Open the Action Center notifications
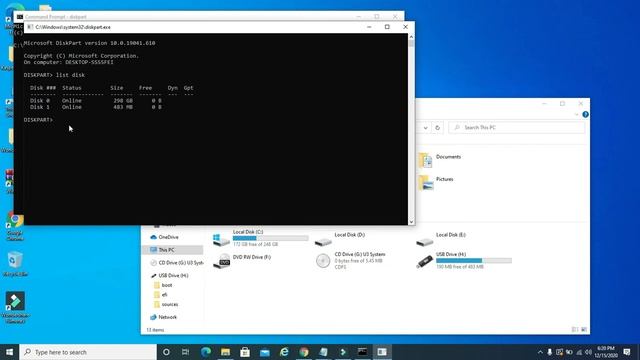 [627, 352]
